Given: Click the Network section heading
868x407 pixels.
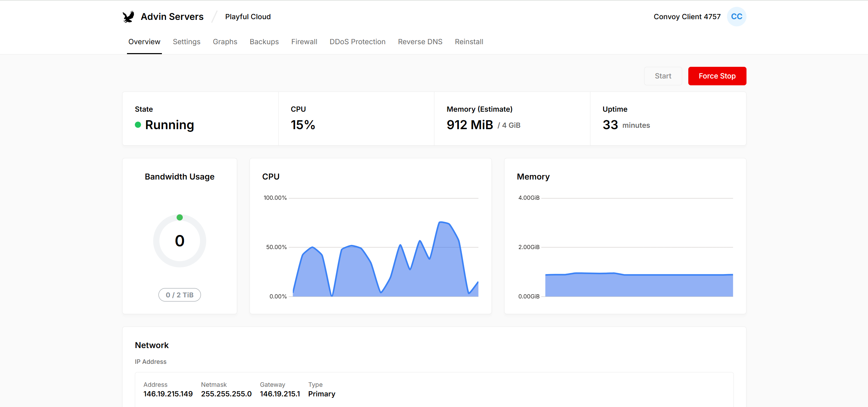Looking at the screenshot, I should 152,345.
